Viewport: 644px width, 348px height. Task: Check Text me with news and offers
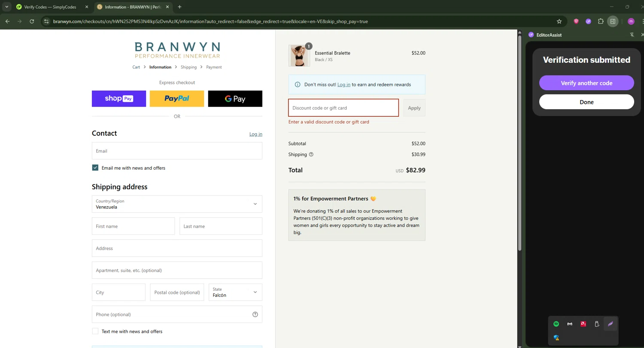[95, 331]
